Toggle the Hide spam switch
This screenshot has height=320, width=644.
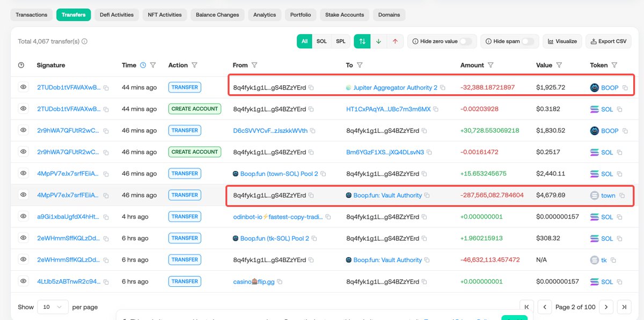click(528, 41)
